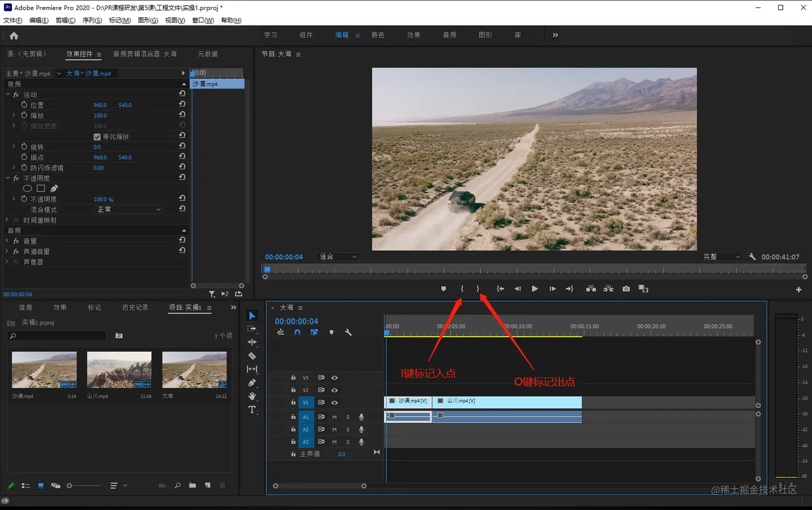Viewport: 812px width, 510px height.
Task: Hide the V1 track output eye
Action: (335, 403)
